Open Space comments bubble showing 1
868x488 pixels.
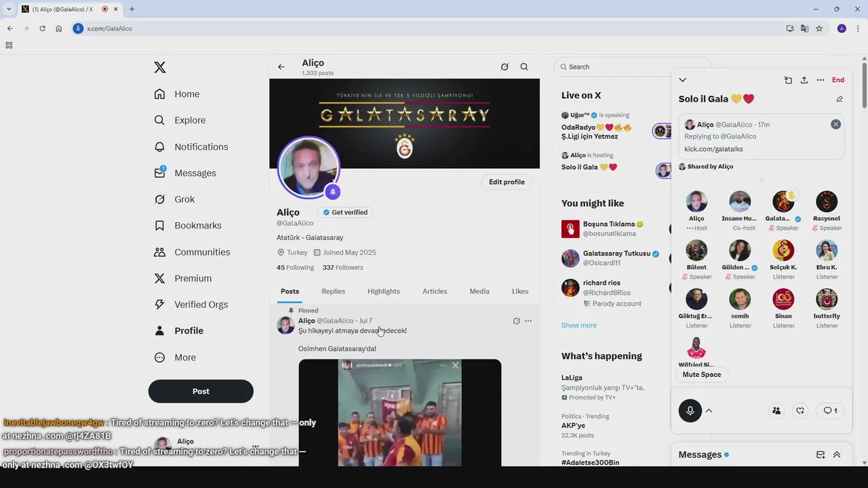830,411
